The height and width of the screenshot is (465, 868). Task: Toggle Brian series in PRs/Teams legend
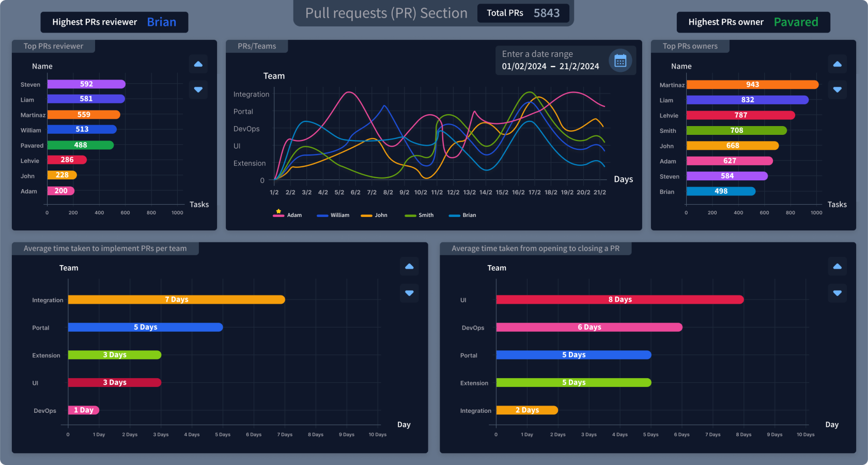pyautogui.click(x=462, y=215)
